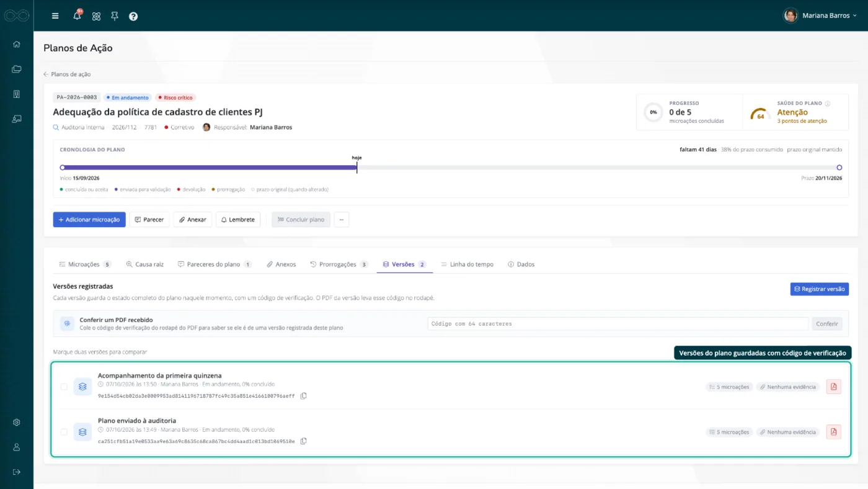The image size is (868, 489).
Task: Open settings gear in left sidebar
Action: click(x=17, y=422)
